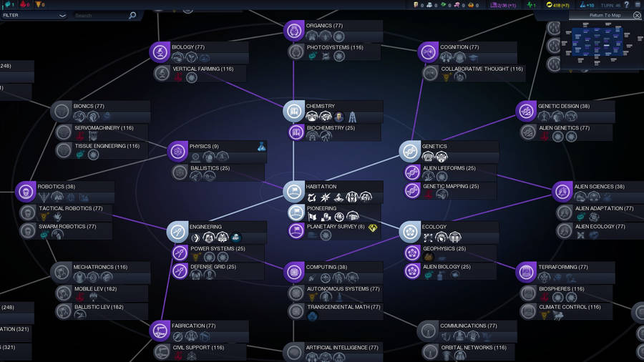The image size is (644, 362).
Task: Select Planetary Survey leaf technology
Action: (x=326, y=230)
